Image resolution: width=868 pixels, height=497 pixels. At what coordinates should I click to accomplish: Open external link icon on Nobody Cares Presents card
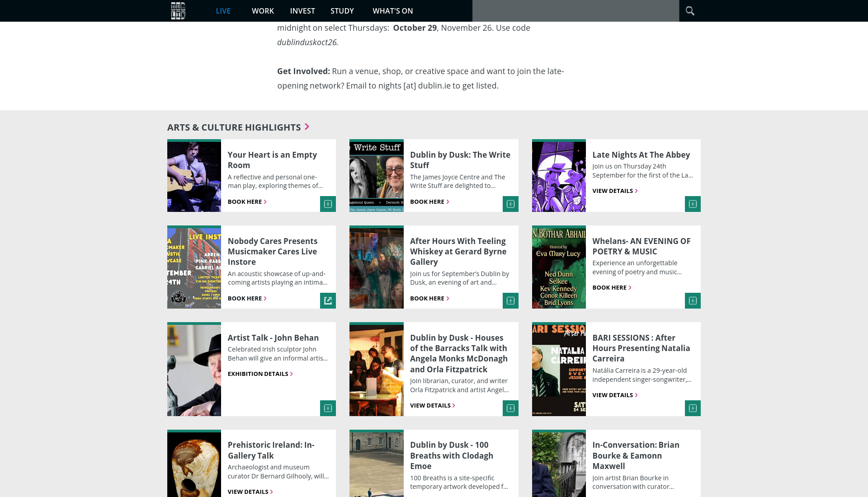point(328,300)
